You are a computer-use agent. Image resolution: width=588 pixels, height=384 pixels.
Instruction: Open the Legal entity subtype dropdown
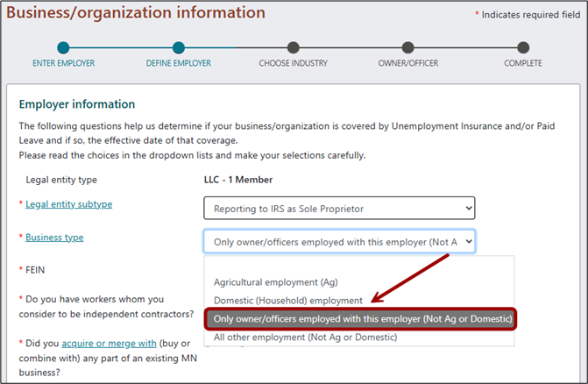[x=338, y=208]
